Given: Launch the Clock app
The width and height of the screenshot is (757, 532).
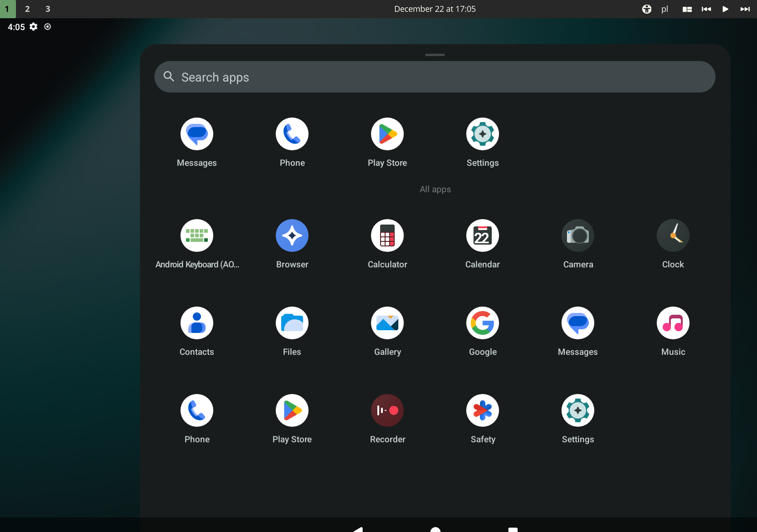Looking at the screenshot, I should click(673, 236).
